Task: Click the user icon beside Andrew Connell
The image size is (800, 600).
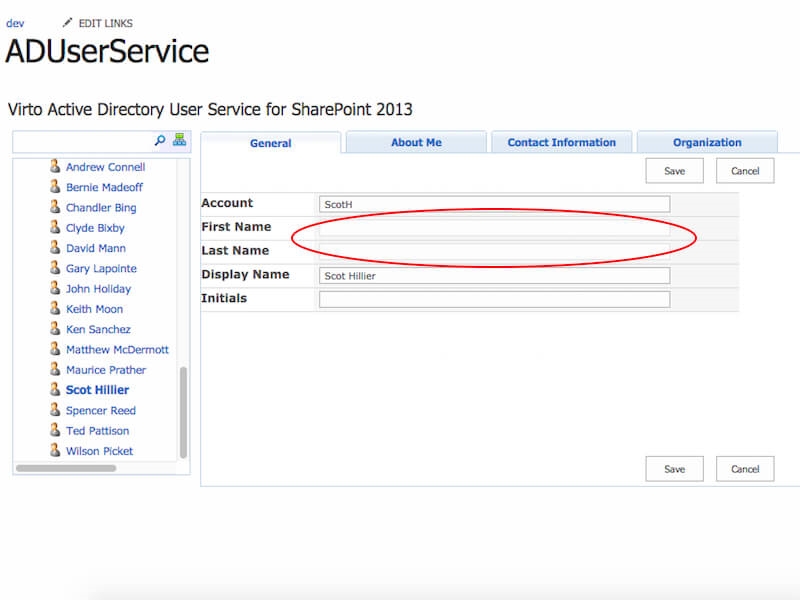Action: (x=55, y=166)
